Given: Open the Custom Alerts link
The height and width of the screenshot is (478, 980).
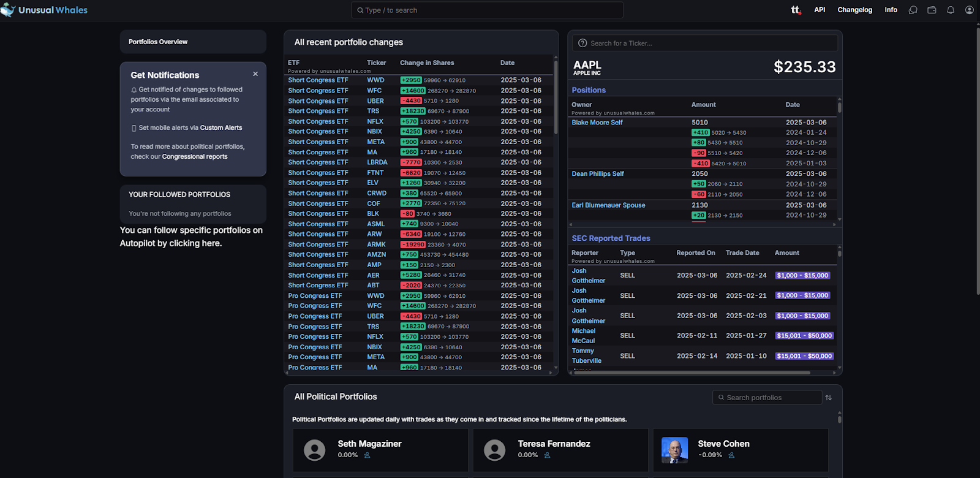Looking at the screenshot, I should pyautogui.click(x=221, y=128).
